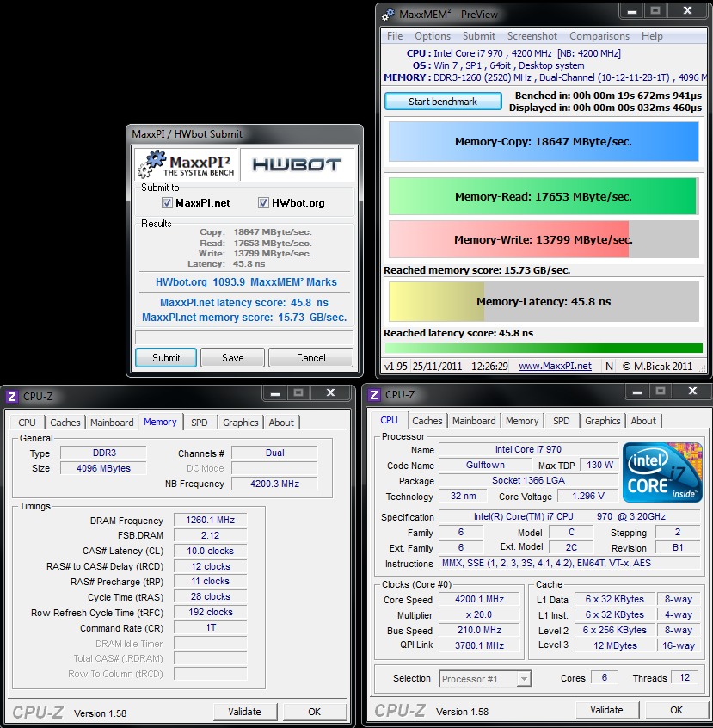This screenshot has height=728, width=713.
Task: Click MaxxPI.net memory score 15.73 GB/sec text
Action: pos(244,318)
